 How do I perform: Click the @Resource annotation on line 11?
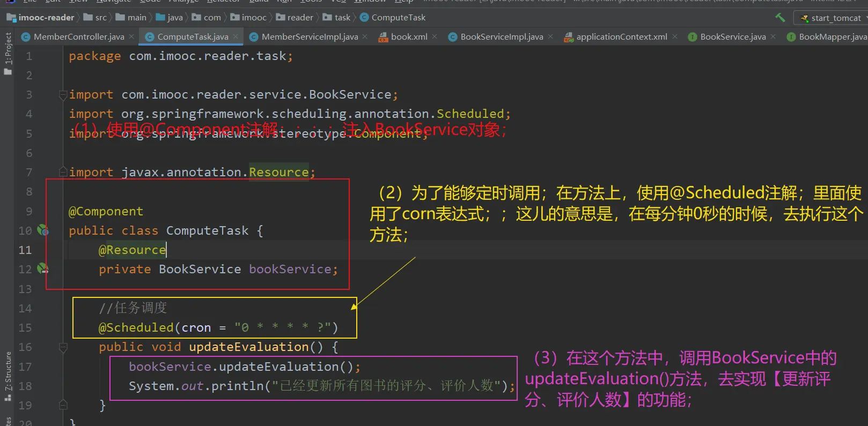[x=132, y=250]
